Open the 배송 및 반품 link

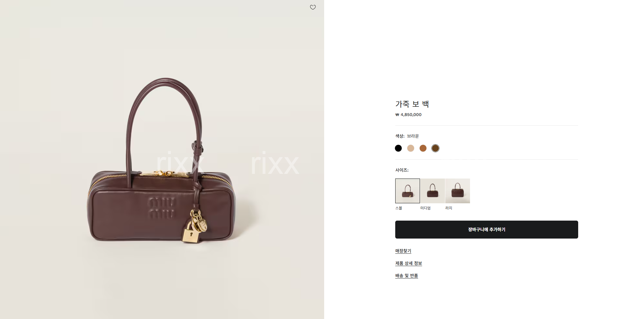(x=407, y=276)
